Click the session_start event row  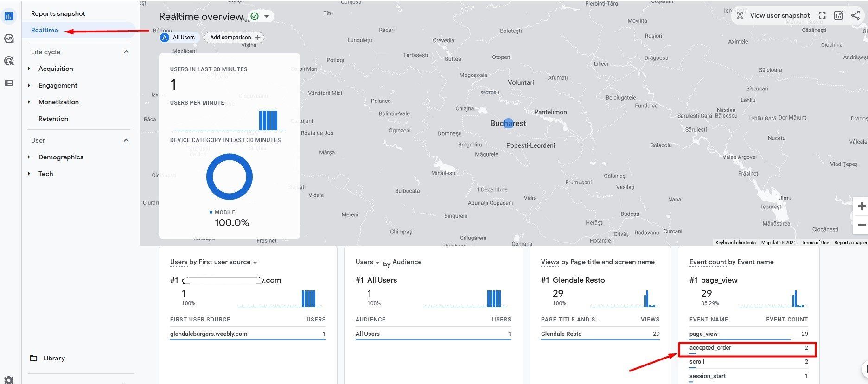(748, 376)
